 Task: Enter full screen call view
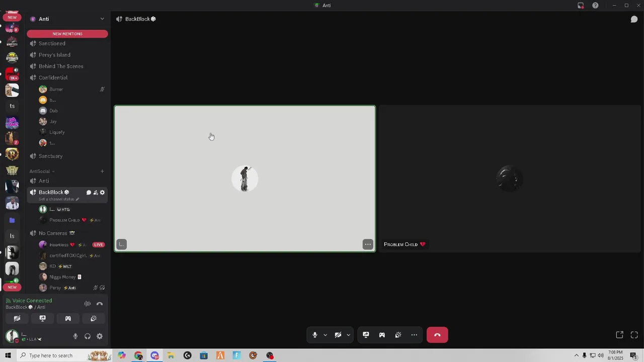pos(634,335)
